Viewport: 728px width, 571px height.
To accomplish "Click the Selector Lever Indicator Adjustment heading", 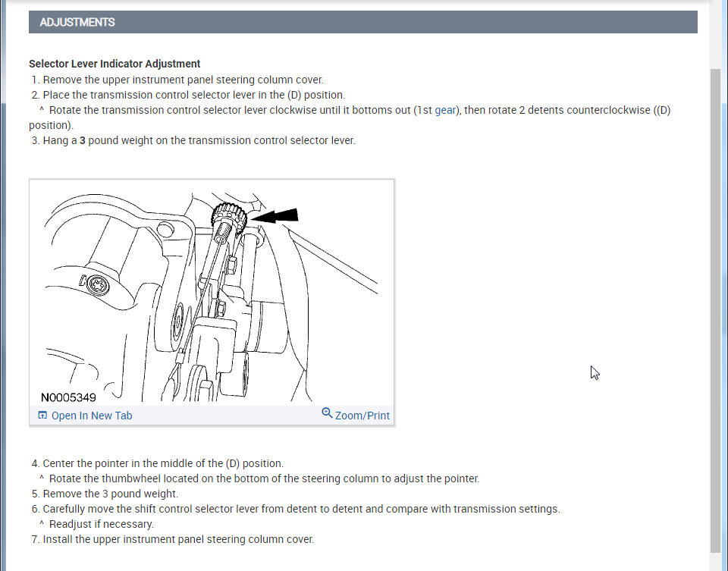I will click(x=115, y=64).
